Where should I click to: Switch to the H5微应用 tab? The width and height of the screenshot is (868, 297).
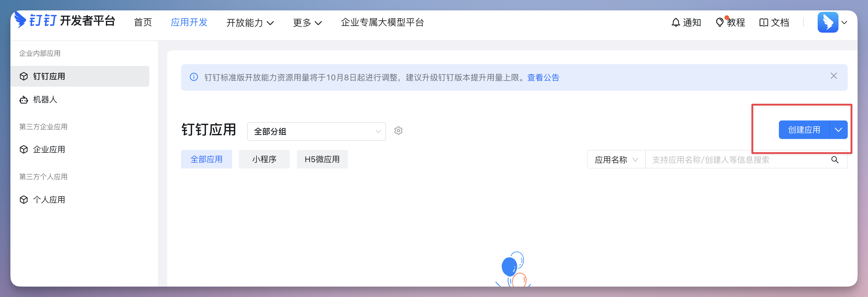[322, 159]
